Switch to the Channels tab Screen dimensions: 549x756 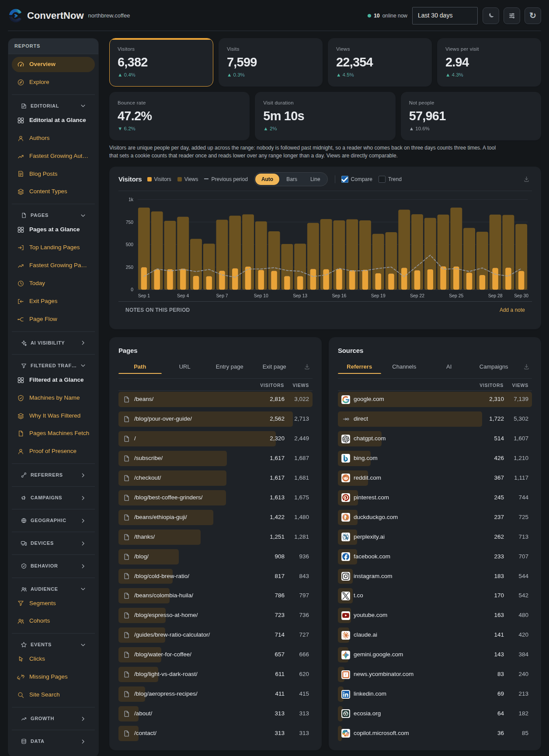pos(404,367)
